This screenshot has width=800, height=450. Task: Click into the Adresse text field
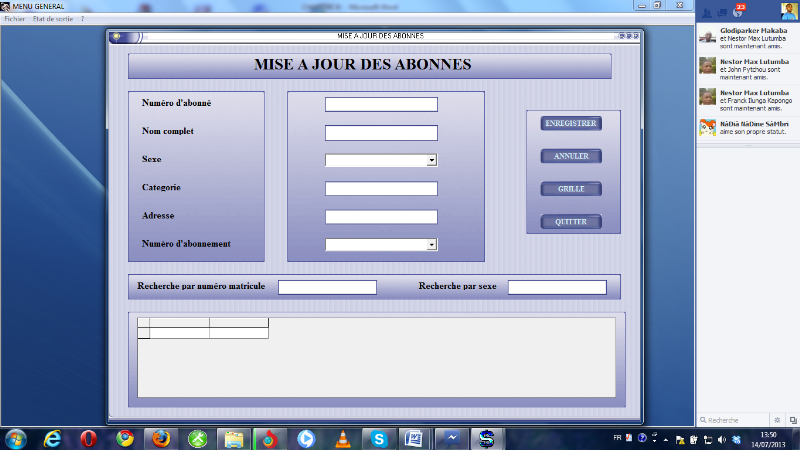[381, 217]
